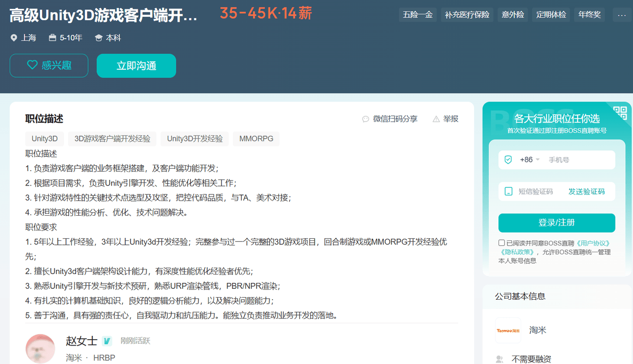Click requirement line mentioning URP渲染管线
Viewport: 633px width, 364px height.
153,286
